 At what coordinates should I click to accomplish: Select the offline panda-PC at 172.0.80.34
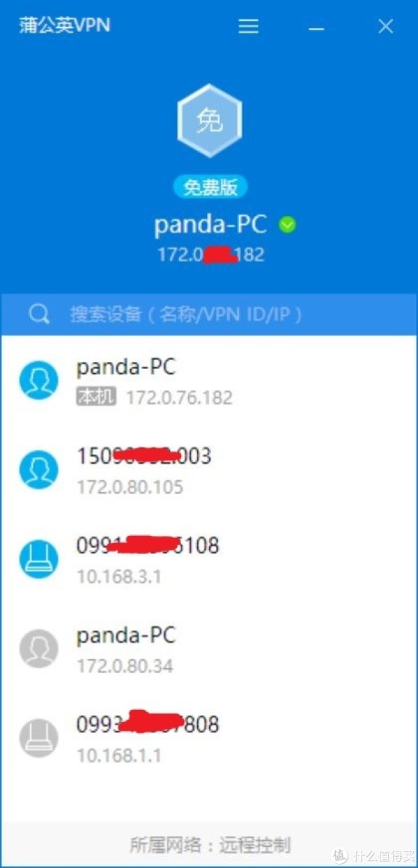coord(209,650)
